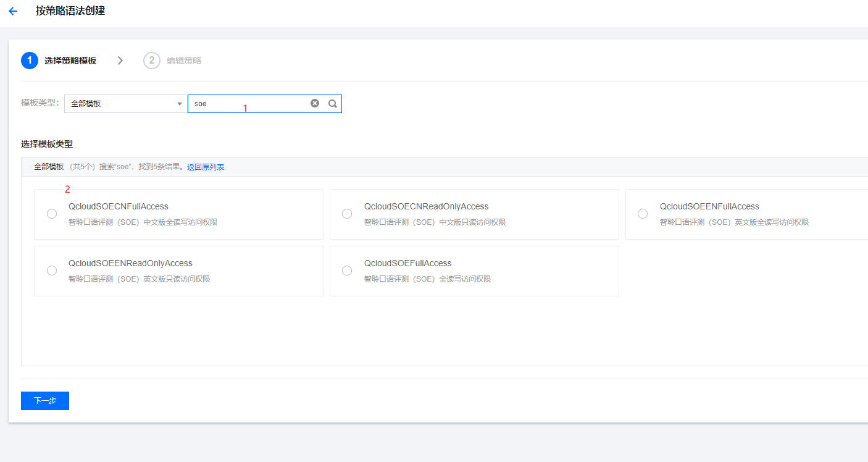Click the QcloudSOEFullAccess template card title
This screenshot has width=868, height=462.
[407, 263]
